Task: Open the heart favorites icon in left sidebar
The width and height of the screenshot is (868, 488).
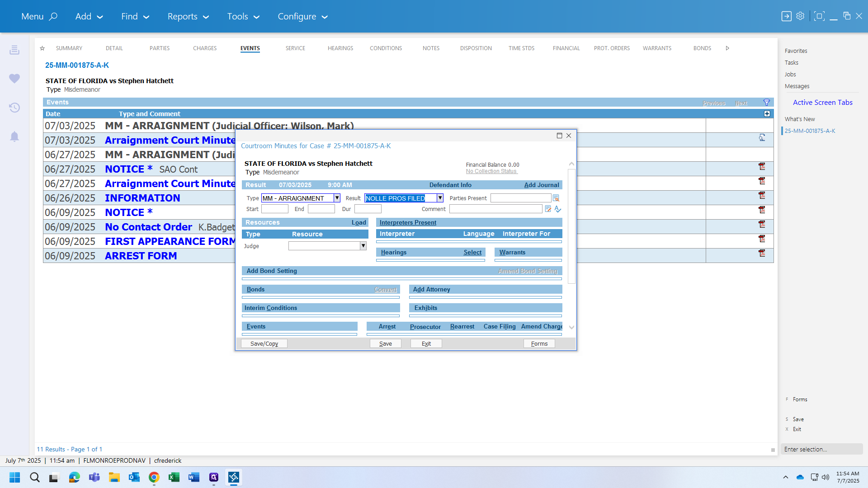Action: pos(14,79)
